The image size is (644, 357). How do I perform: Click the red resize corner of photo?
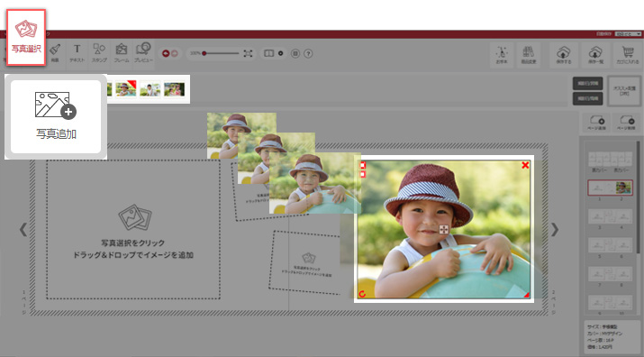(x=526, y=295)
